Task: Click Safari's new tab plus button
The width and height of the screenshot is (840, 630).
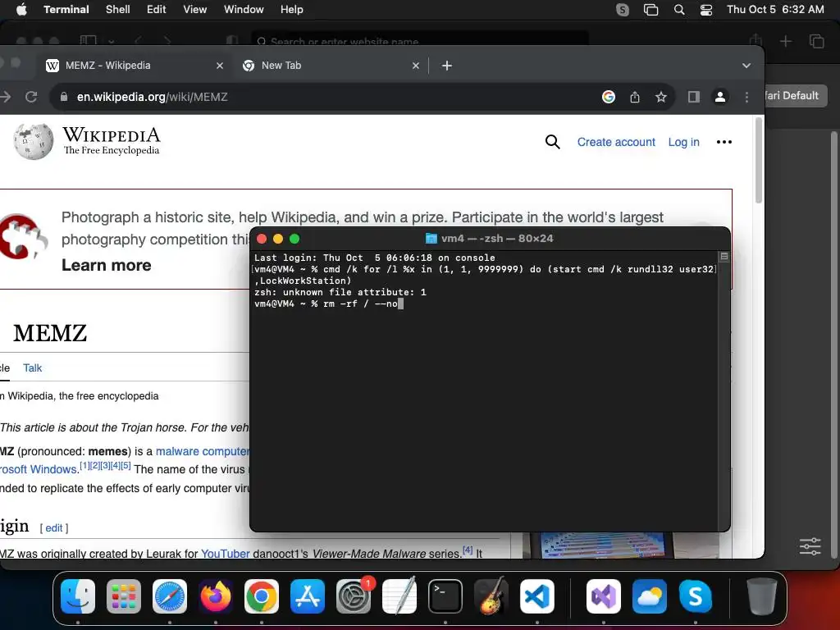Action: pyautogui.click(x=785, y=41)
